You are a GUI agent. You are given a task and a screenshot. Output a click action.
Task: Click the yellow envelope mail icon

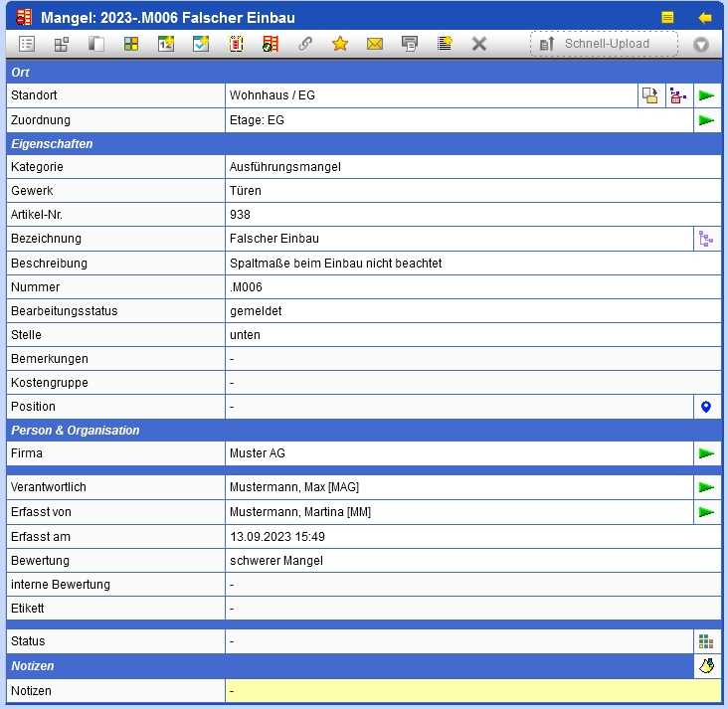pos(375,44)
